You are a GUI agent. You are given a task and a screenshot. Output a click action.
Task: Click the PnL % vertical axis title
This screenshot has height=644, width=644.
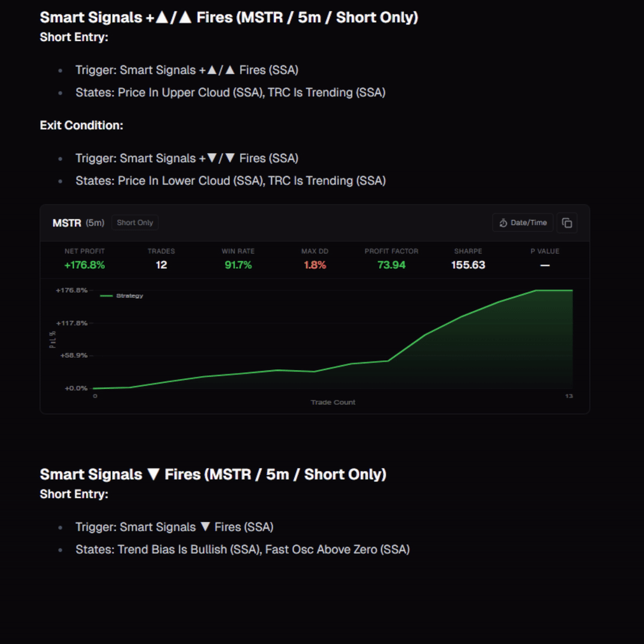[x=52, y=340]
